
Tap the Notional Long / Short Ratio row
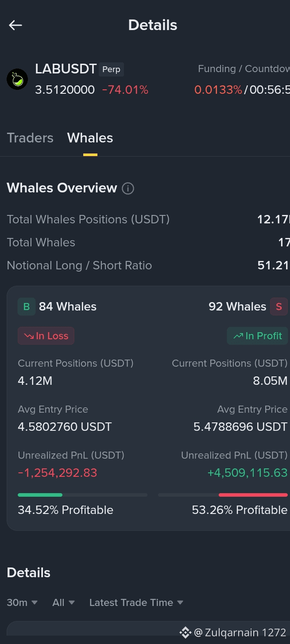[148, 265]
